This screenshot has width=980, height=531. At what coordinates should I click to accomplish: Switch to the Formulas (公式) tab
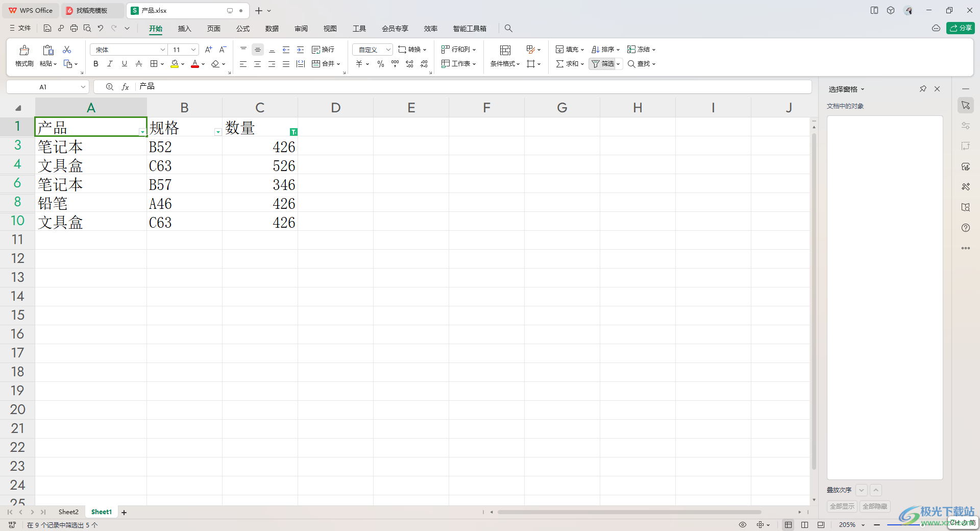click(243, 29)
